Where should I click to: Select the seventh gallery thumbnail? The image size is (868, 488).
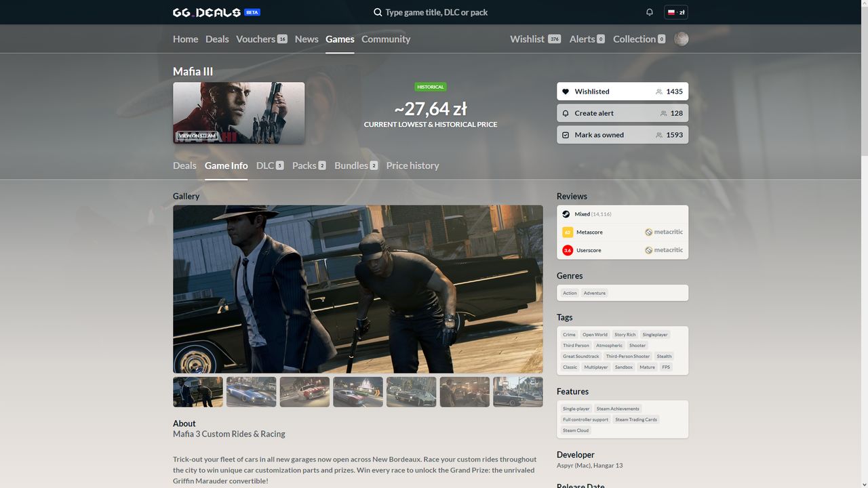click(x=518, y=392)
